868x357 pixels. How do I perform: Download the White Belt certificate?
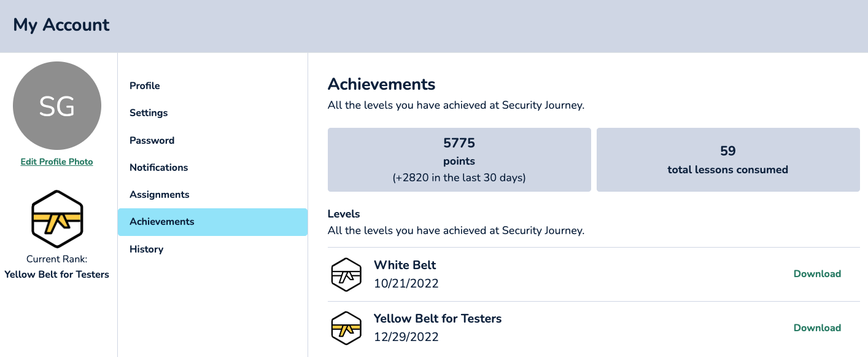[817, 273]
